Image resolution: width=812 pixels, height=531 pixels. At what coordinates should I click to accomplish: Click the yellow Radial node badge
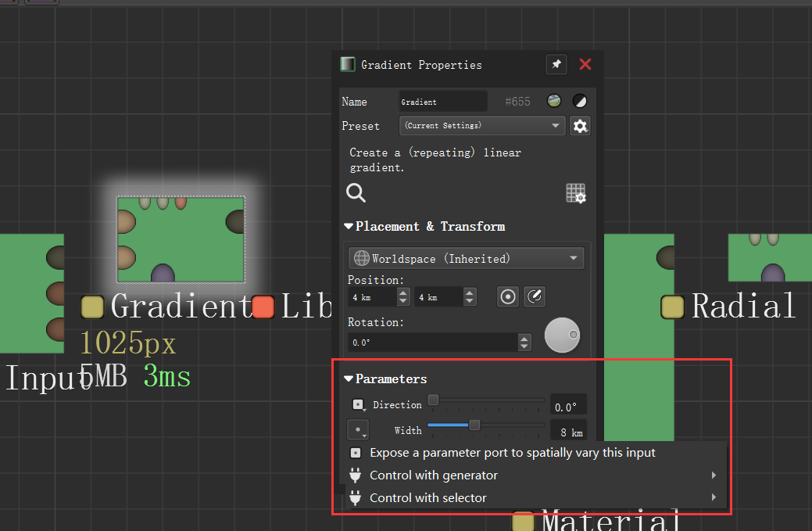673,307
